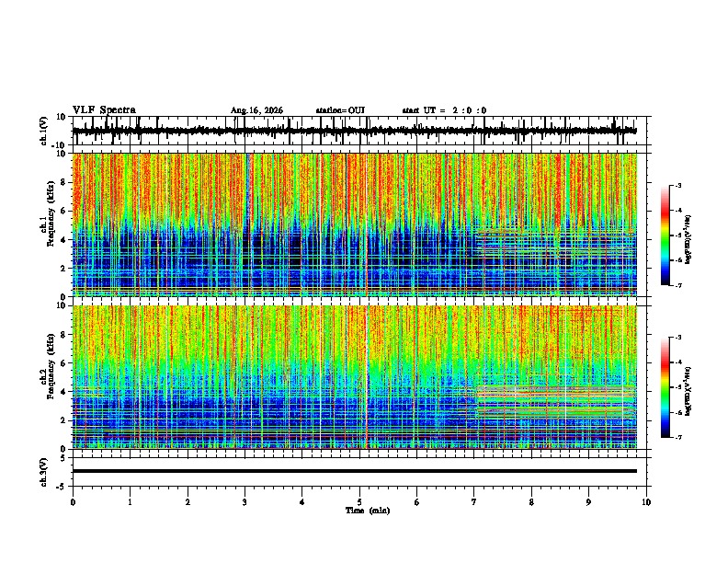Click time axis tick label "2"
Viewport: 728px width, 563px height.
pos(188,502)
